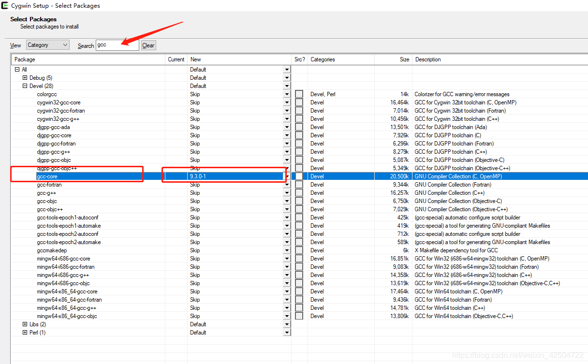Open the version dropdown for Libs (2)

tap(287, 324)
